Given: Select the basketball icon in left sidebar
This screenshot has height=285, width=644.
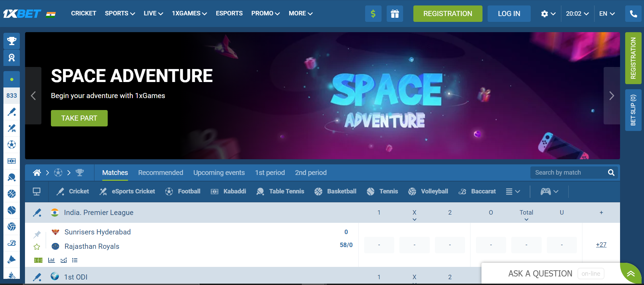Looking at the screenshot, I should click(12, 194).
